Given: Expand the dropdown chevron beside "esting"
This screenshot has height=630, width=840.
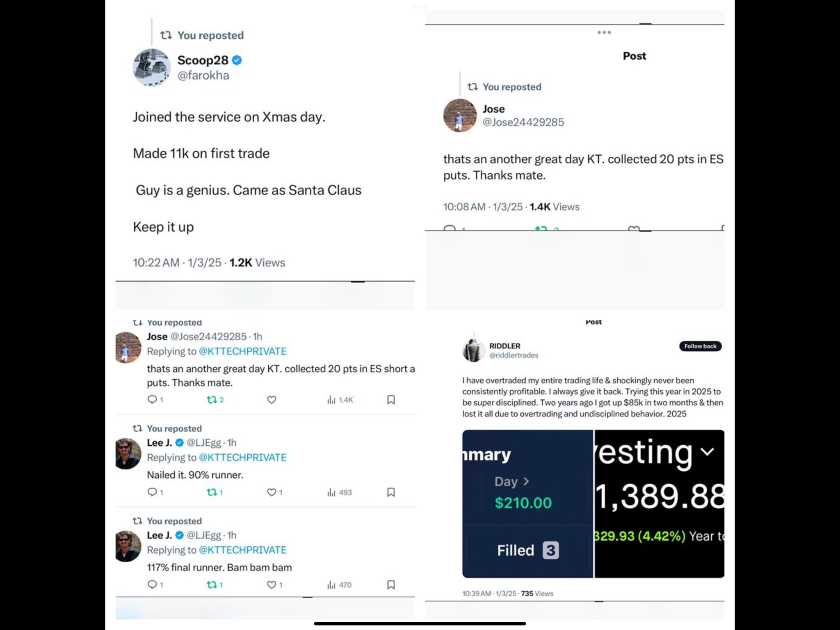Looking at the screenshot, I should point(707,452).
